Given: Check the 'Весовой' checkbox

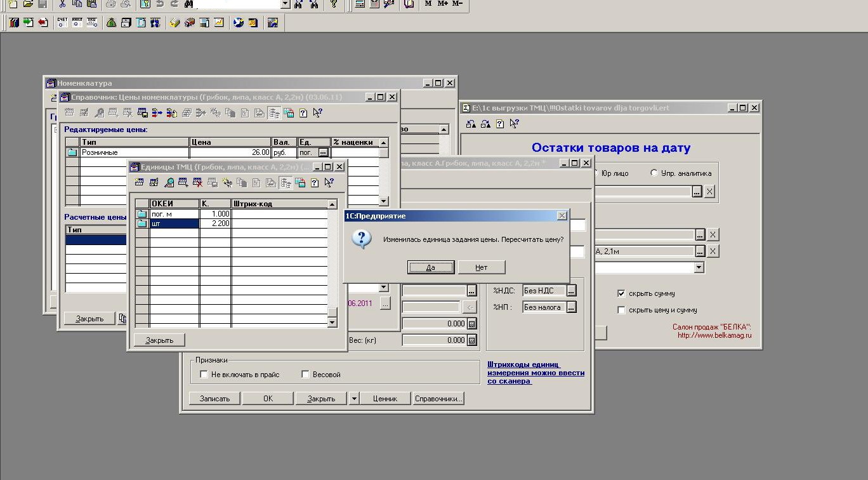Looking at the screenshot, I should point(305,375).
